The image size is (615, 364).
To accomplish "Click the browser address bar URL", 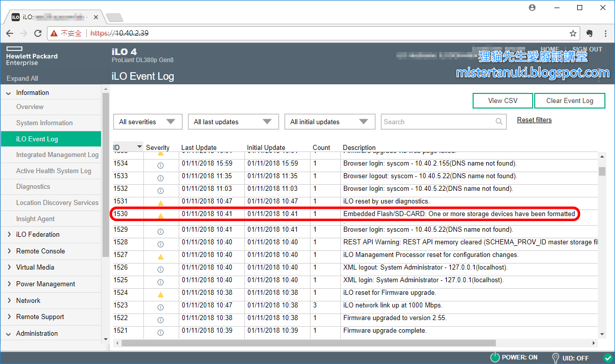I will tap(119, 33).
